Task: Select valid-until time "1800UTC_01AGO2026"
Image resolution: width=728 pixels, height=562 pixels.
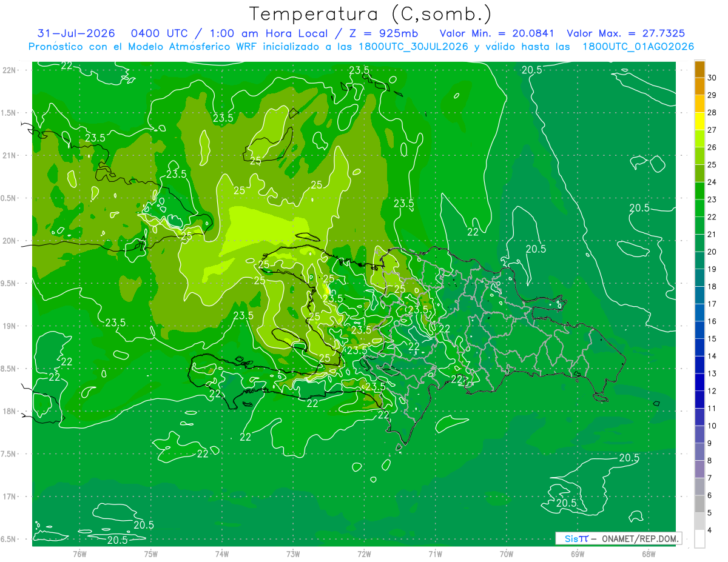Action: point(638,47)
